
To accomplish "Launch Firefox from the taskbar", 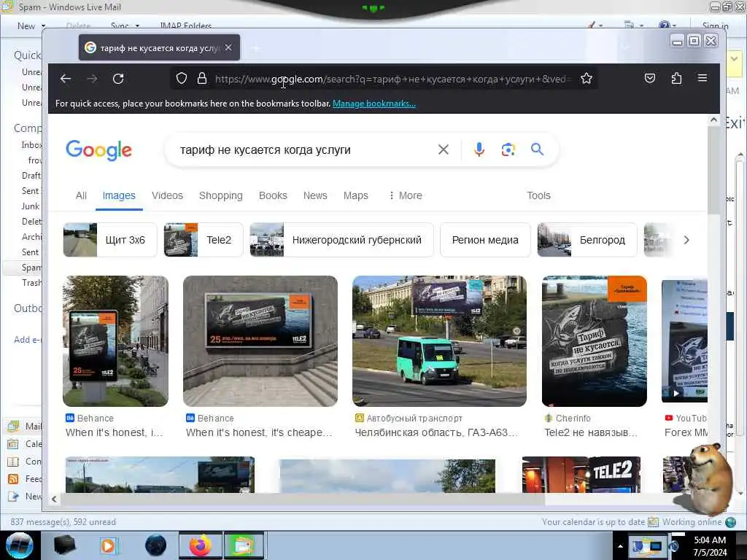I will (201, 545).
